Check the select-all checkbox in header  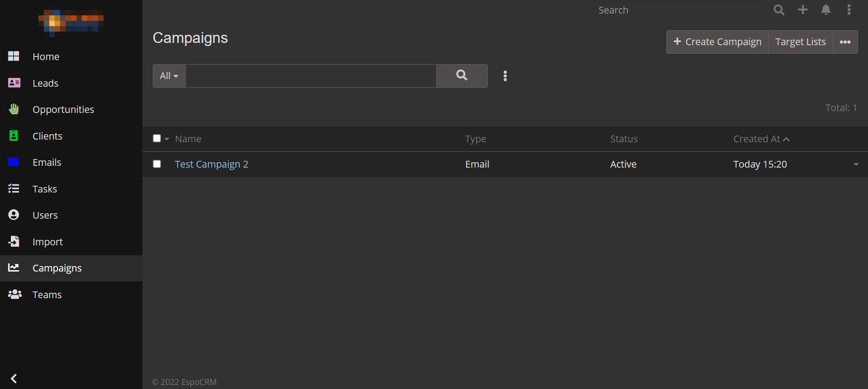[157, 139]
